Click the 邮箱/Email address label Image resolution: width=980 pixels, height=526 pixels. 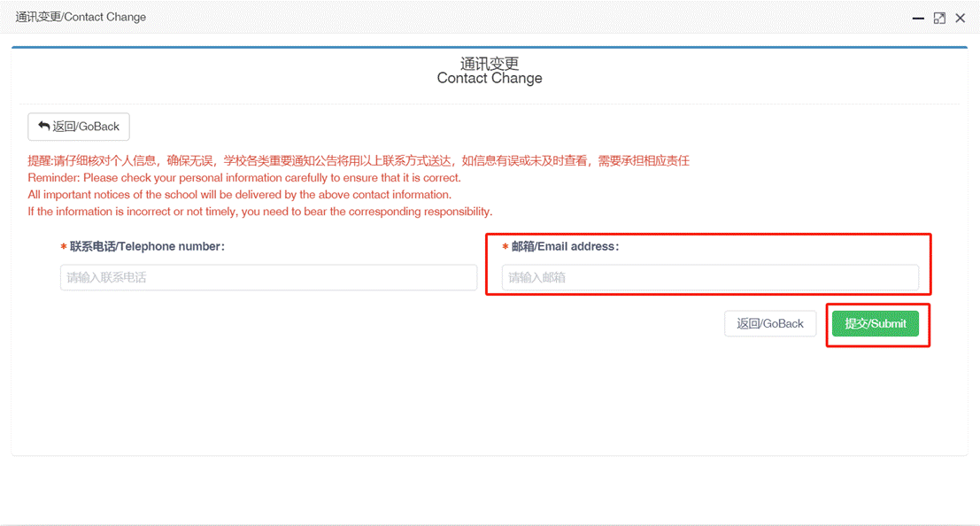point(565,247)
